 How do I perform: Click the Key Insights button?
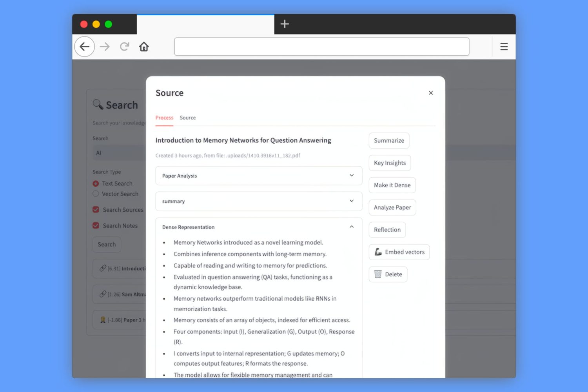pos(390,163)
